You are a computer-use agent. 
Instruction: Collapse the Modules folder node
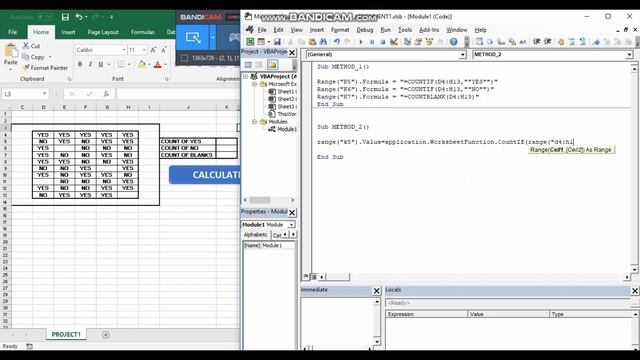(x=254, y=122)
